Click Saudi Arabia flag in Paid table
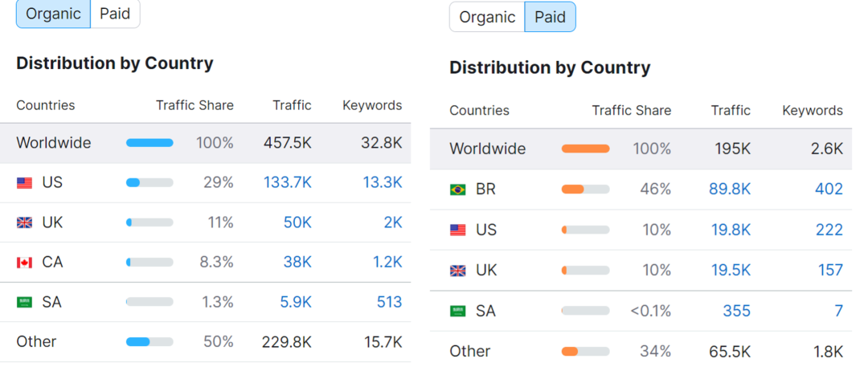 [x=458, y=311]
